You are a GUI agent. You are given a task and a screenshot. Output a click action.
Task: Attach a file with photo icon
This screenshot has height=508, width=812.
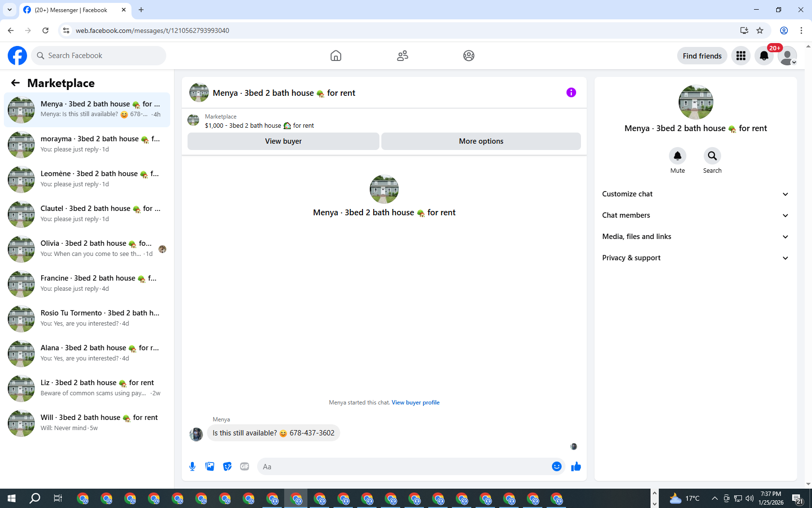point(210,466)
